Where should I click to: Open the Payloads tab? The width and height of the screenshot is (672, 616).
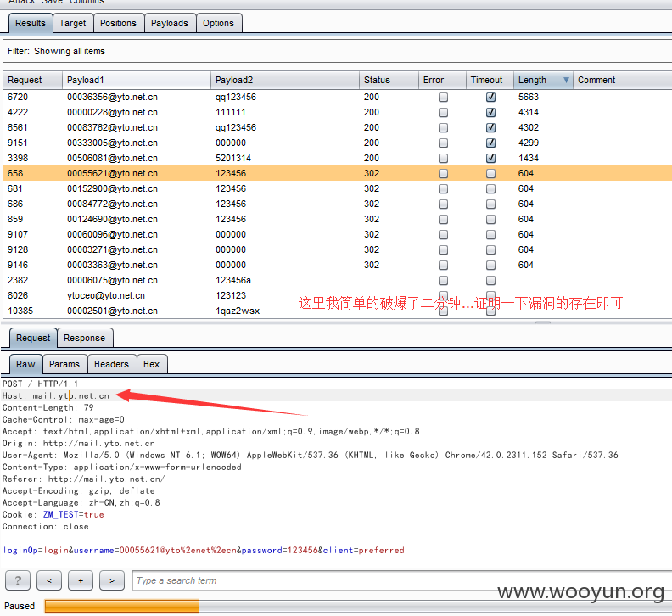tap(170, 23)
